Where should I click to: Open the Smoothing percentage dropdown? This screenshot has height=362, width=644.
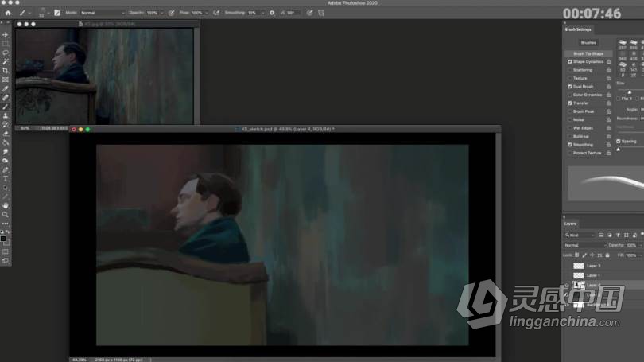tap(262, 13)
